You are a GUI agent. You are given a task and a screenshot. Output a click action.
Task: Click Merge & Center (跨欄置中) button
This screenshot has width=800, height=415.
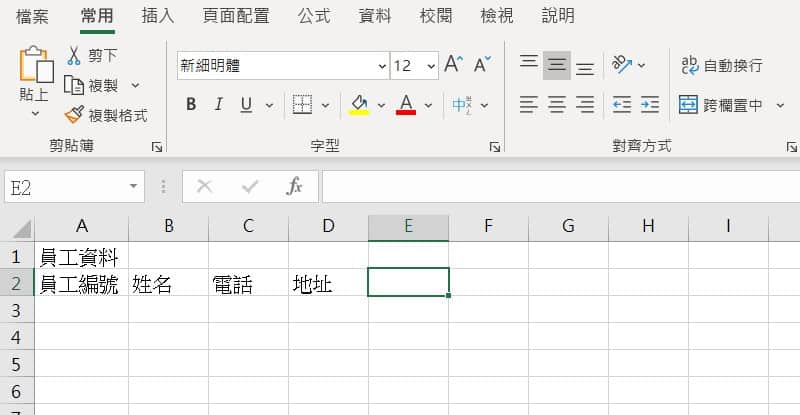click(x=722, y=105)
